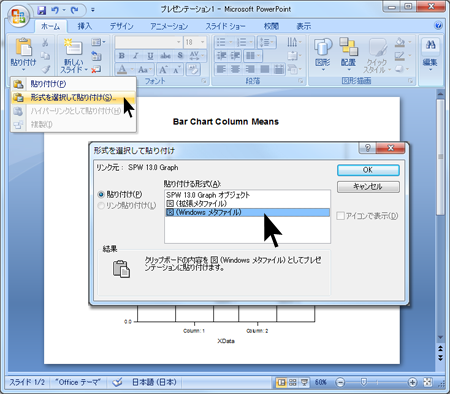
Task: Clear all formatting eraser icon
Action: pyautogui.click(x=193, y=70)
